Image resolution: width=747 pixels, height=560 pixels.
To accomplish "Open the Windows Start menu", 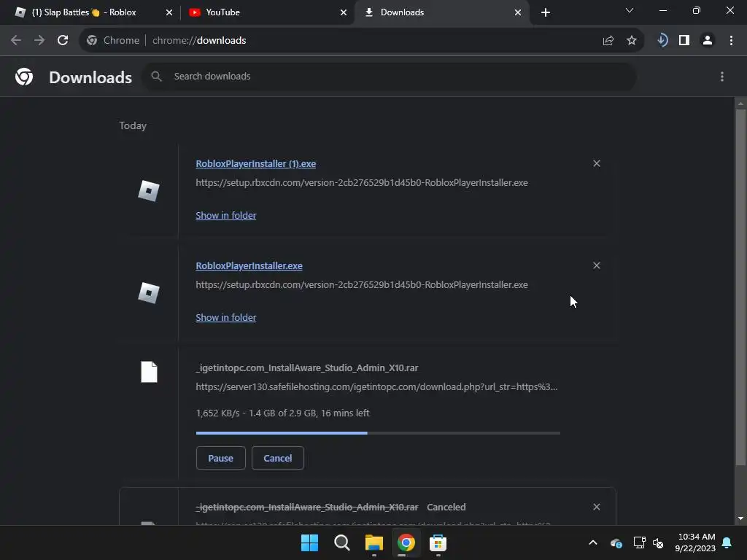I will coord(309,542).
